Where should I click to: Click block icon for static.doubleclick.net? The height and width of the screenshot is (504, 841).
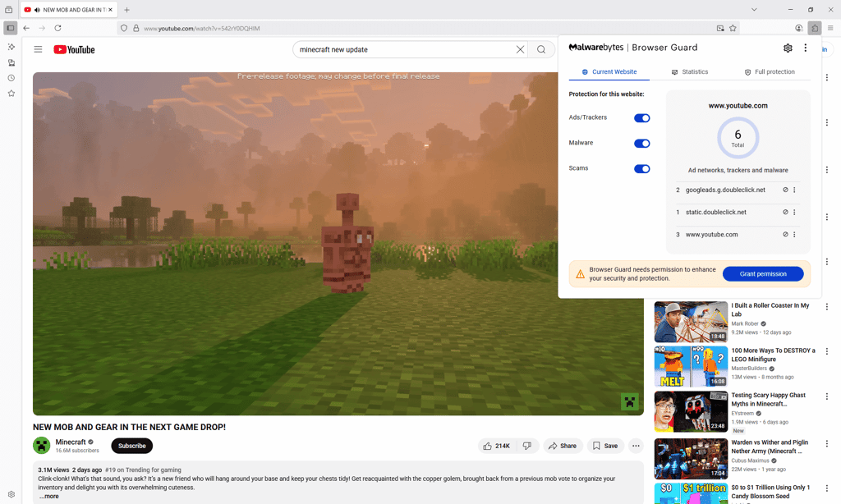[785, 213]
